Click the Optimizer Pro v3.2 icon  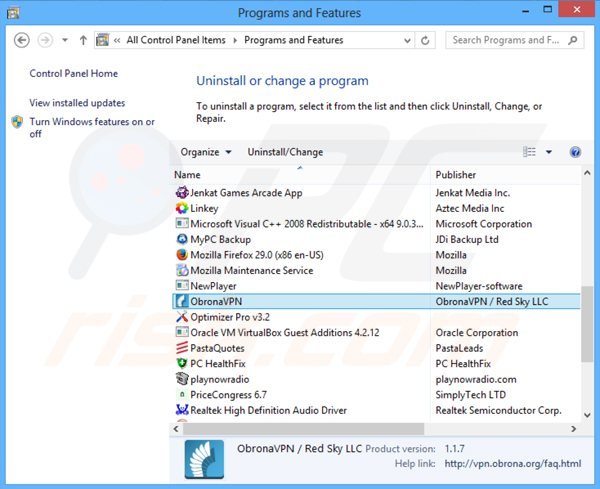point(182,317)
